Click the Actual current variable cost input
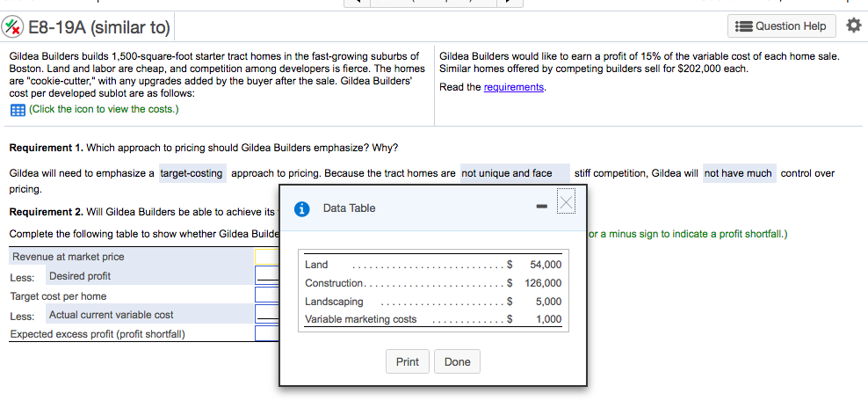868x408 pixels. click(x=267, y=314)
